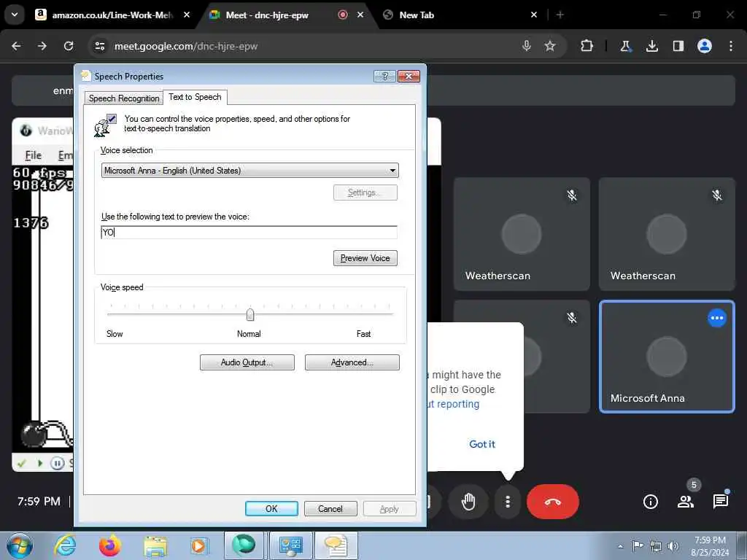Switch to Control Panel window on taskbar

[290, 545]
